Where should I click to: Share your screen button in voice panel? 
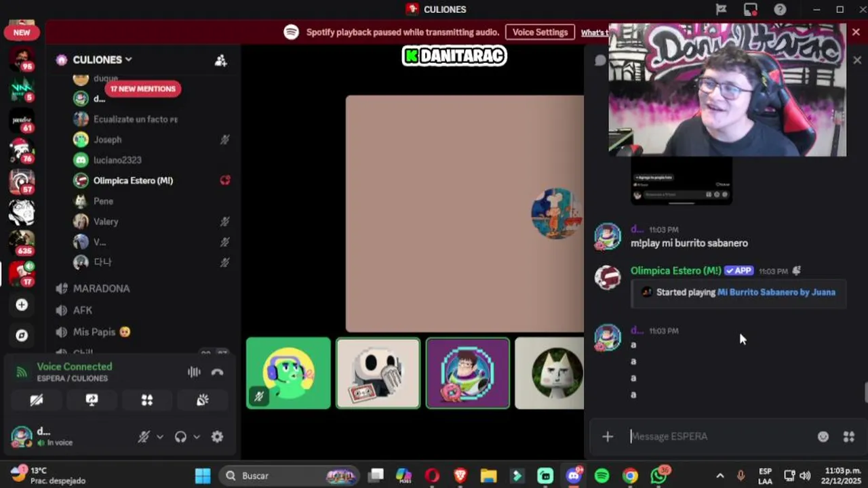[92, 400]
